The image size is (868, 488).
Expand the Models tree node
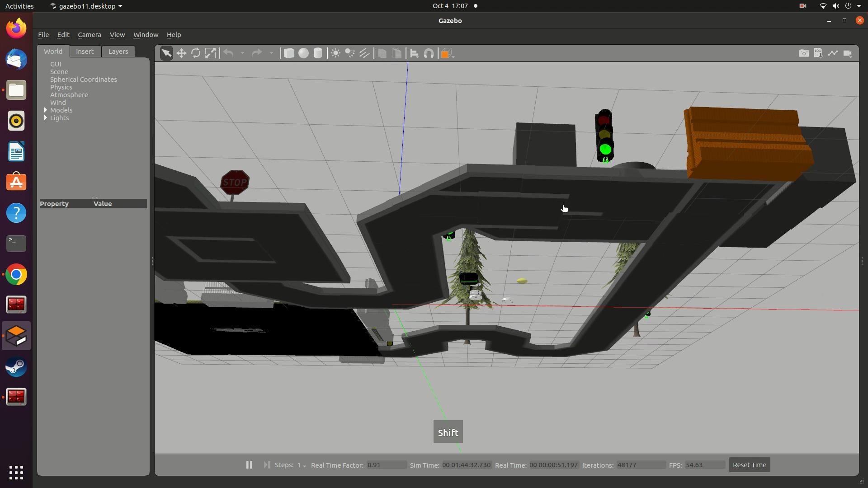46,110
